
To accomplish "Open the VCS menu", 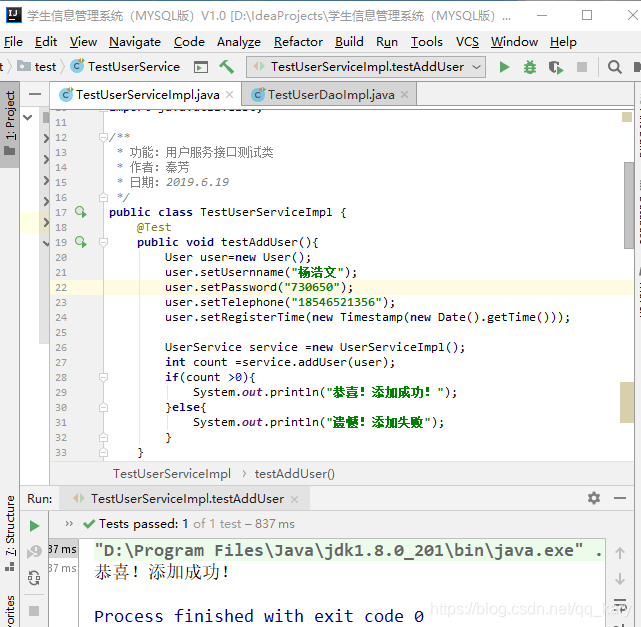I will (x=467, y=42).
